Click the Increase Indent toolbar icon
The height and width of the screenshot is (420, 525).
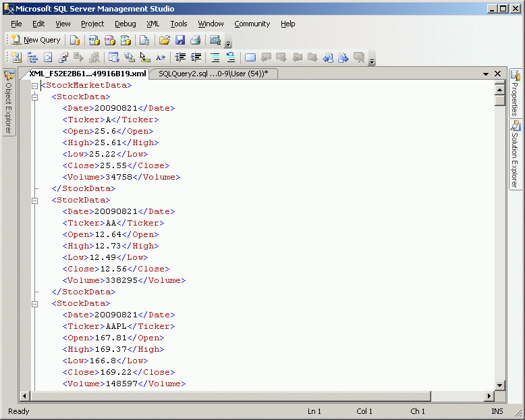(x=196, y=57)
